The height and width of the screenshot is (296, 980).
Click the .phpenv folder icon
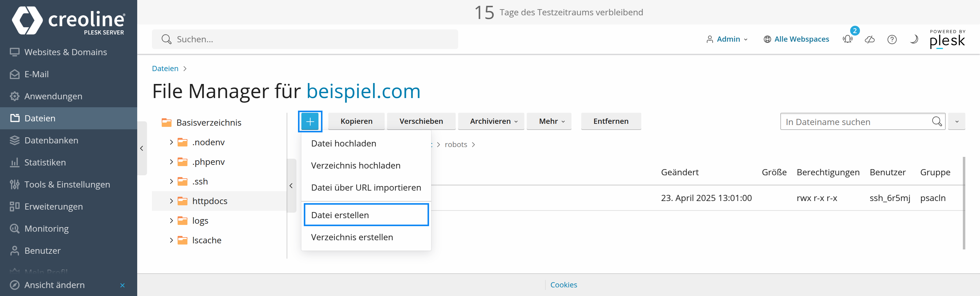click(183, 162)
